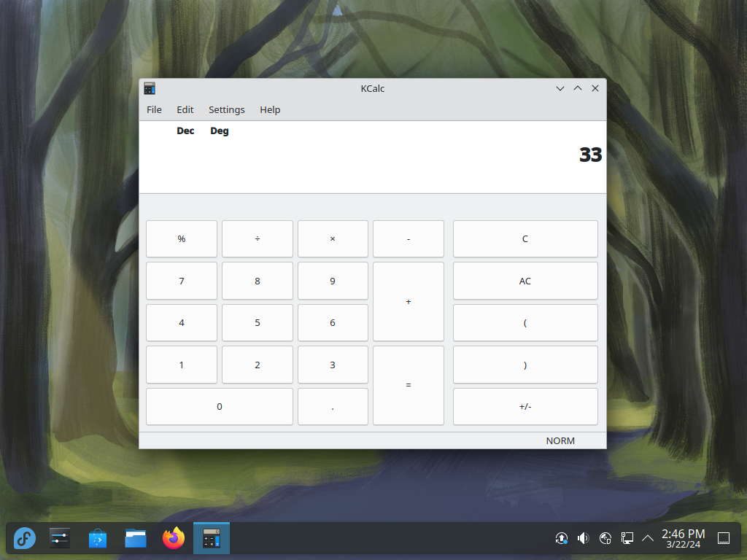Click the NORM status bar label
The height and width of the screenshot is (560, 747).
pyautogui.click(x=560, y=441)
